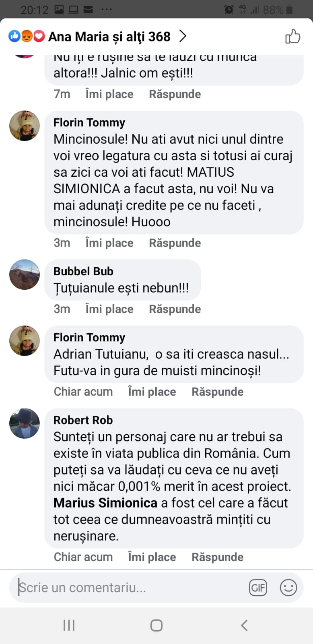The height and width of the screenshot is (644, 313).
Task: Expand reactions list chevron beside 368
Action: coord(183,37)
